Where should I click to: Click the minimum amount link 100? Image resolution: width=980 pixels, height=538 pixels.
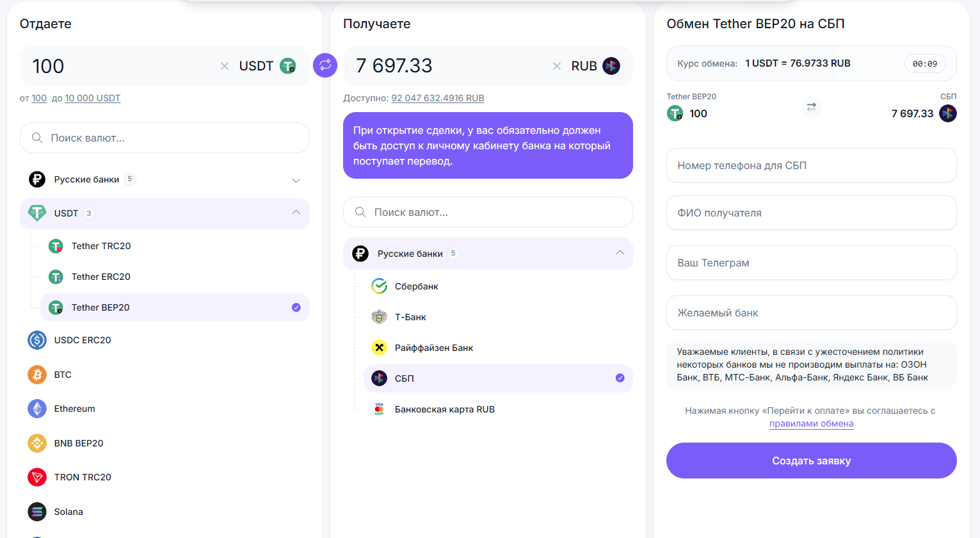39,98
